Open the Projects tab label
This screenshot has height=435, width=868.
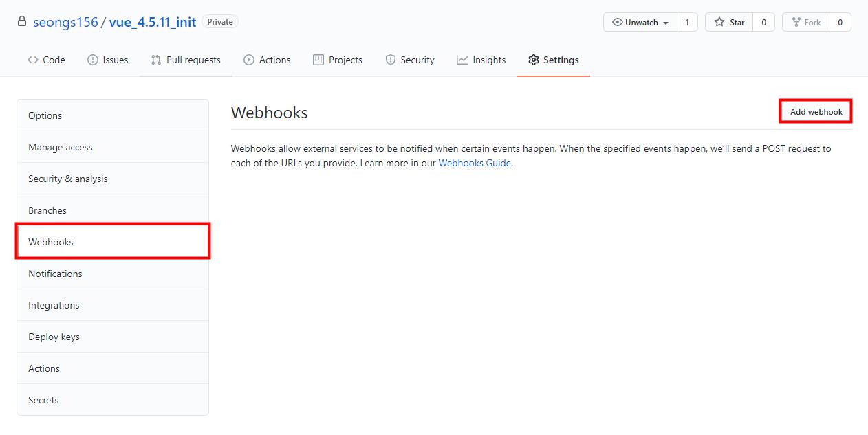point(345,60)
